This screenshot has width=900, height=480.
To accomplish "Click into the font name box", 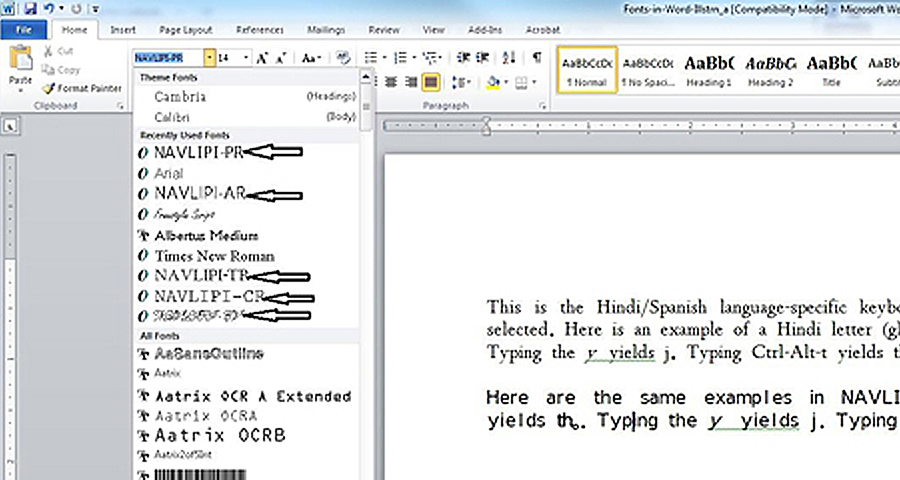I will (x=168, y=58).
